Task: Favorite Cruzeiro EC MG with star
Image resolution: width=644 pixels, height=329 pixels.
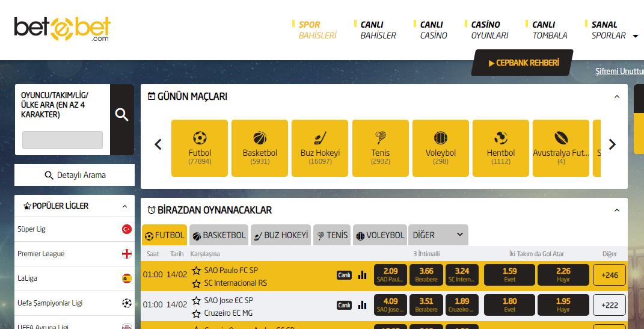Action: (x=197, y=314)
